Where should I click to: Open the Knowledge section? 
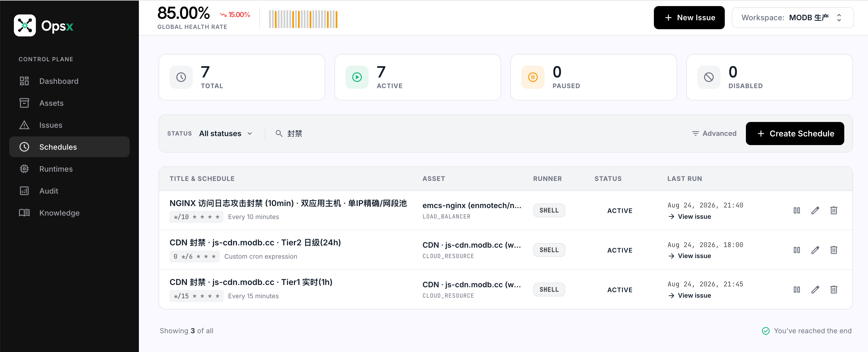point(69,213)
